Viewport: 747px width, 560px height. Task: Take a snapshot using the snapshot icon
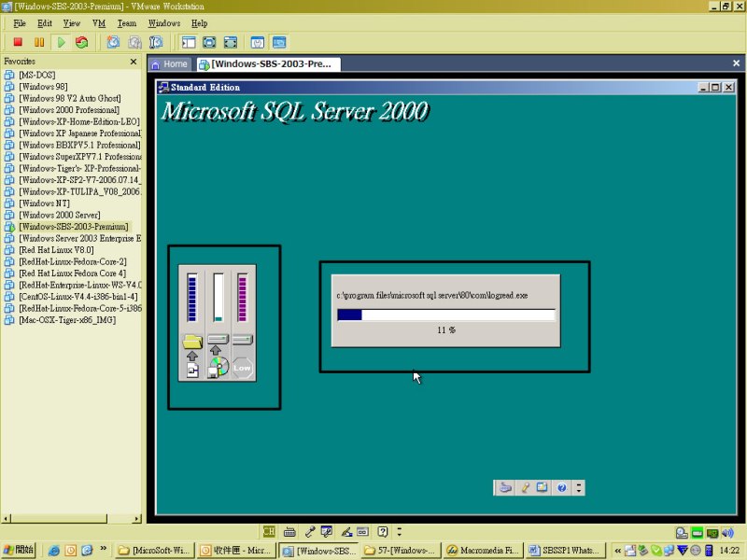[113, 42]
